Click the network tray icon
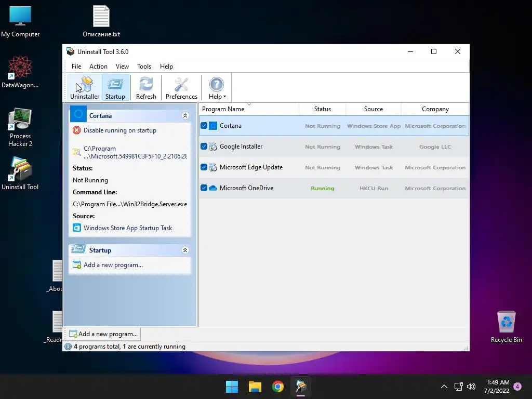This screenshot has width=532, height=399. pyautogui.click(x=459, y=387)
